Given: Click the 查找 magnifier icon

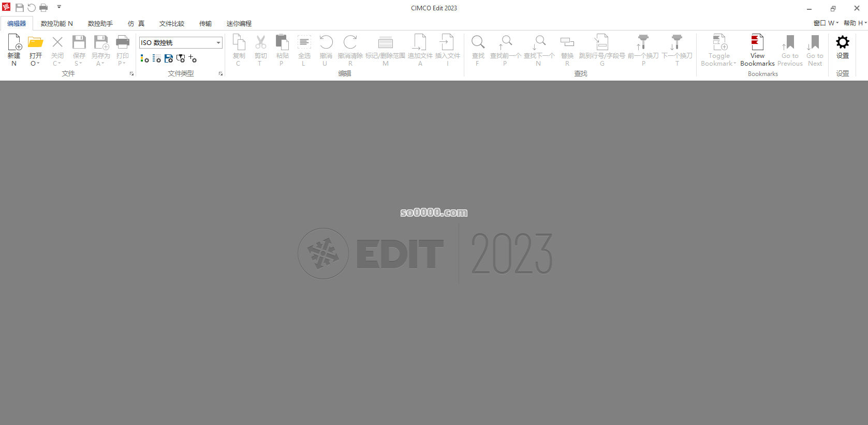Looking at the screenshot, I should point(478,42).
